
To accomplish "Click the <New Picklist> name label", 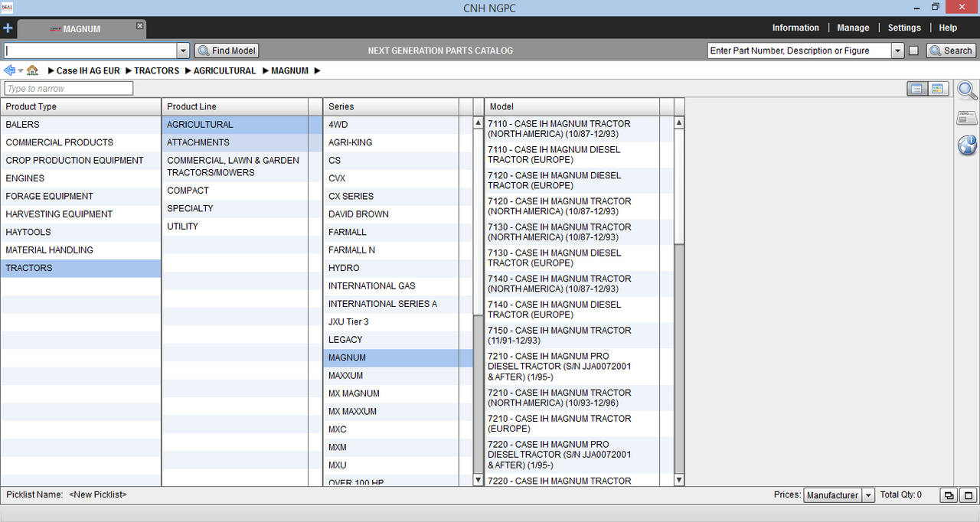I will [98, 495].
